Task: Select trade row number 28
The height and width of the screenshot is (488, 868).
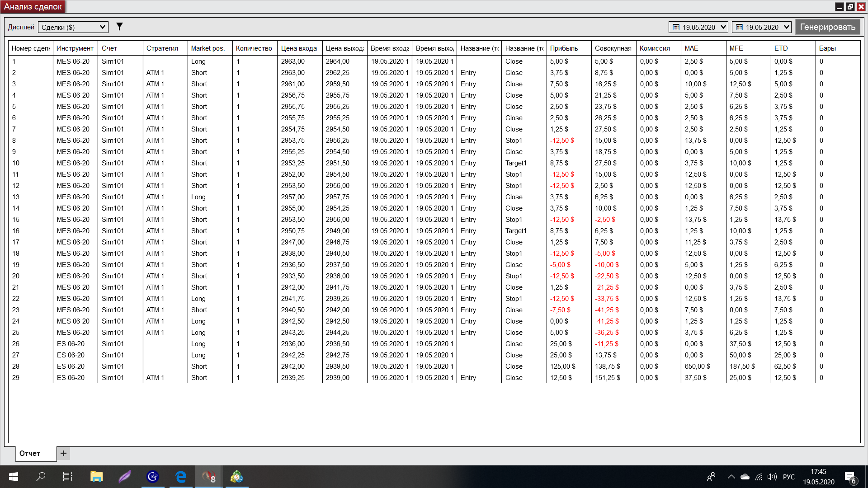Action: coord(16,366)
